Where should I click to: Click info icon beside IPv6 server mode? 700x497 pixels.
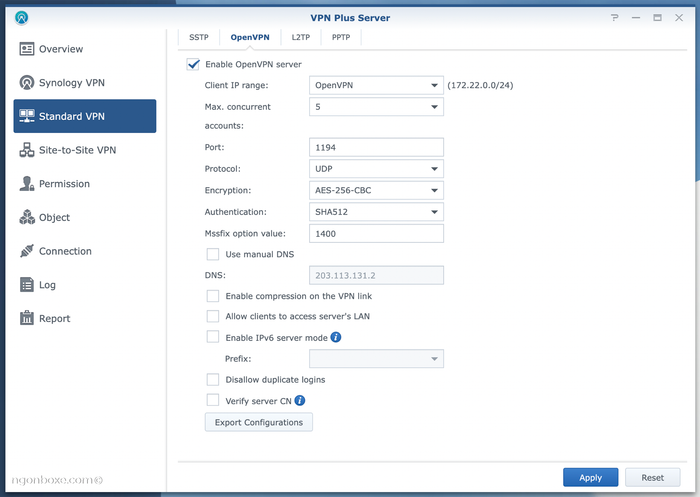pos(336,337)
